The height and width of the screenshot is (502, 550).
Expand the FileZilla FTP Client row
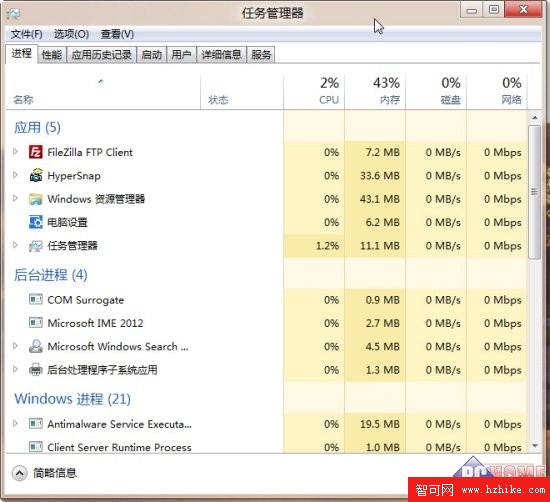pyautogui.click(x=15, y=152)
